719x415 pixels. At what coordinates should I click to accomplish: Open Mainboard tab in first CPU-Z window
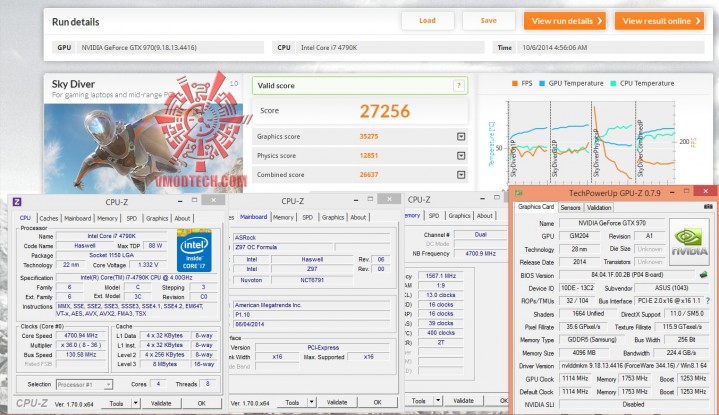[x=77, y=218]
